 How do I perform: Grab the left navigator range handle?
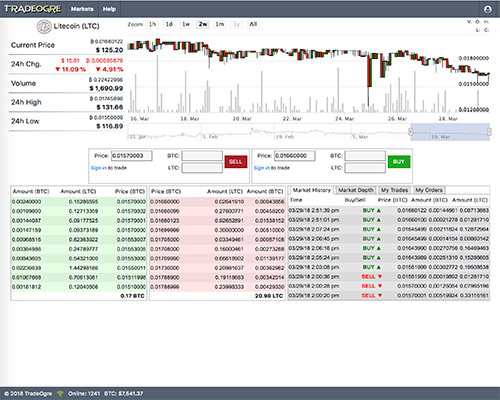411,132
